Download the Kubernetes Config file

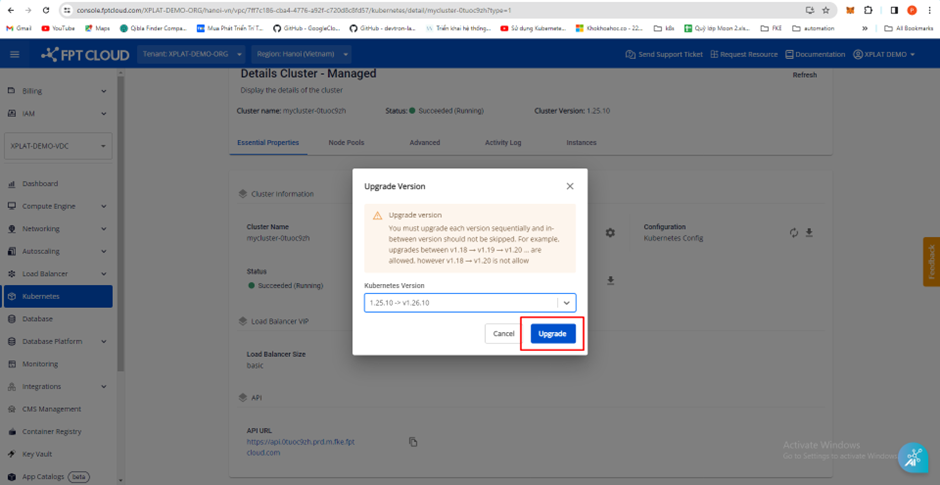click(x=809, y=233)
